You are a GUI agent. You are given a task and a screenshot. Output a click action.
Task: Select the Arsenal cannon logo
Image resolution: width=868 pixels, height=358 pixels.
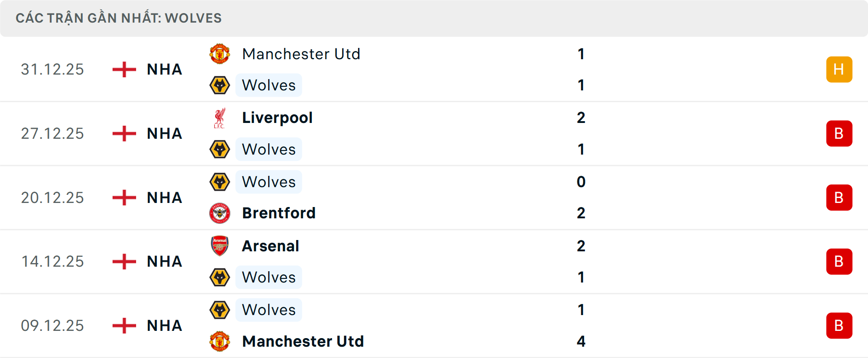tap(220, 246)
